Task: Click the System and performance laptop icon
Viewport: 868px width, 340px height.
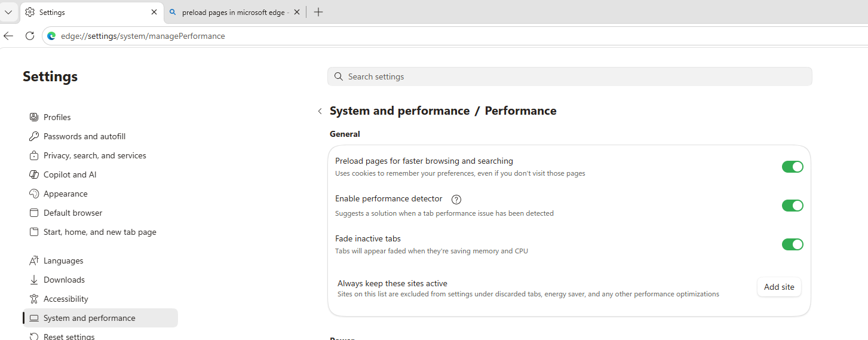Action: point(34,318)
